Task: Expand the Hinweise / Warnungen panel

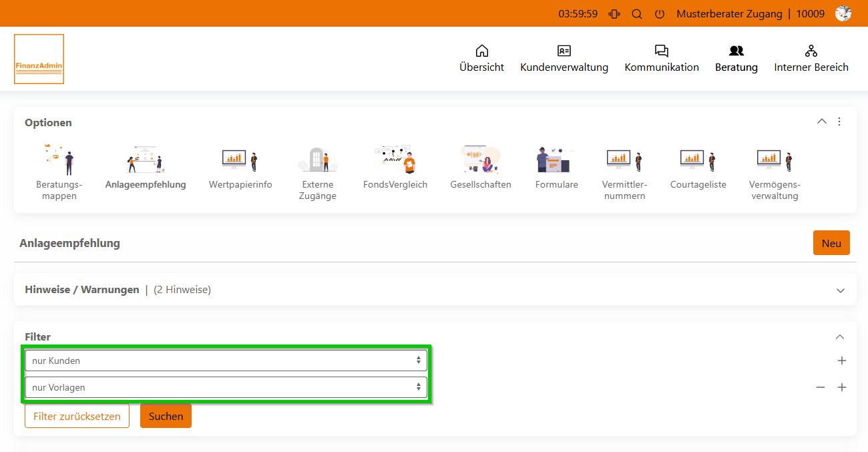Action: pyautogui.click(x=840, y=290)
